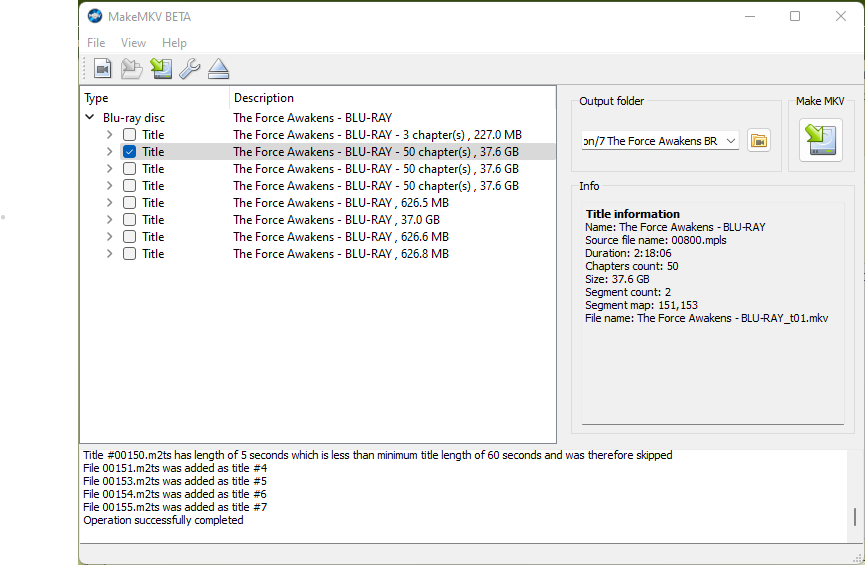Click the Open files toolbar icon
This screenshot has height=565, width=865.
(x=103, y=69)
